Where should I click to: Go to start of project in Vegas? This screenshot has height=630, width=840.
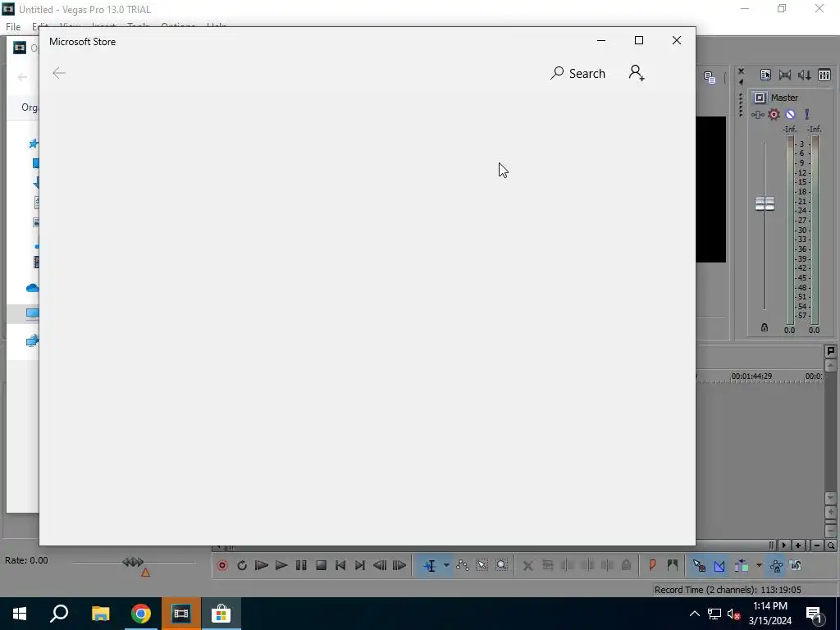pyautogui.click(x=340, y=565)
